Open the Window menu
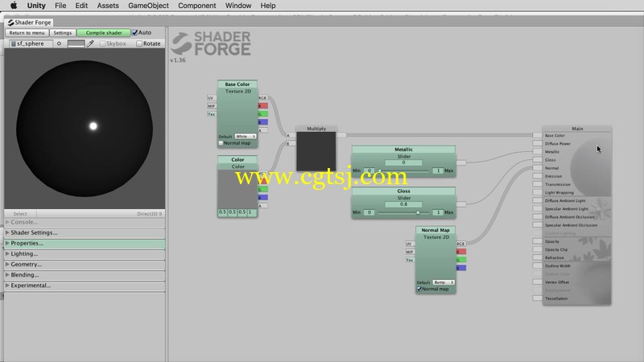The width and height of the screenshot is (644, 362). 238,6
